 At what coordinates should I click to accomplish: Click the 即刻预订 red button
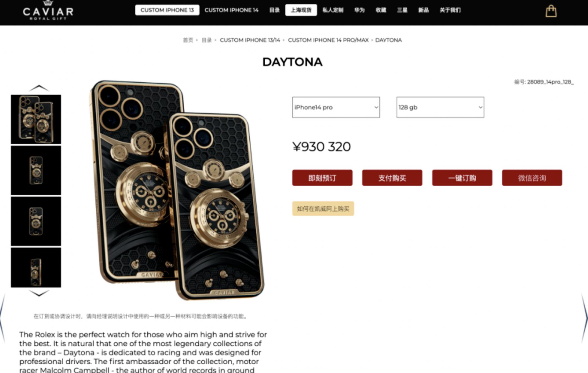click(x=322, y=178)
